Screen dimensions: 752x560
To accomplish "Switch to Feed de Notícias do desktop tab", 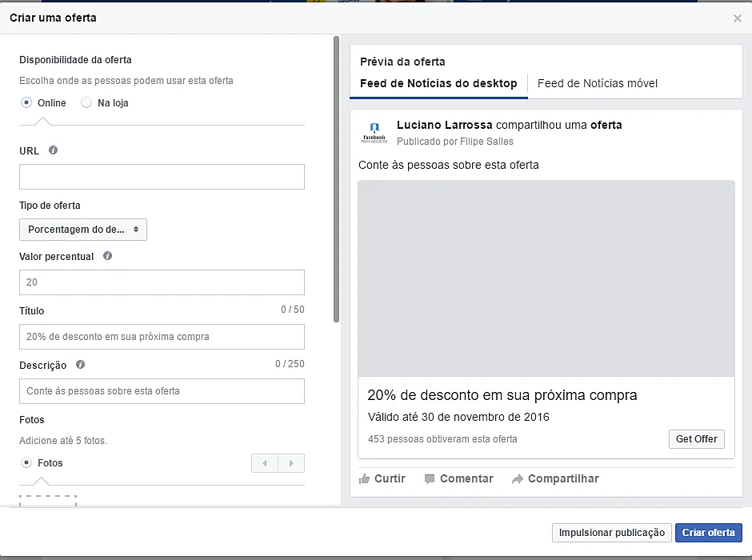I will 438,83.
